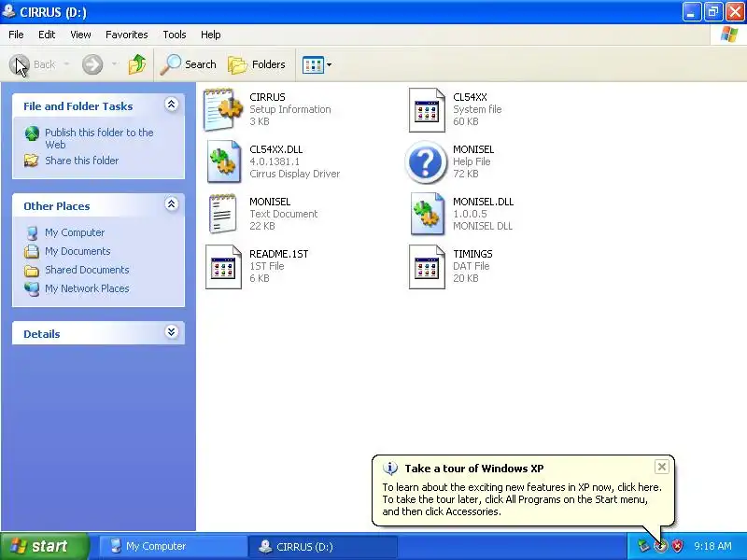The image size is (747, 560).
Task: Click the tour balloon message text
Action: [x=522, y=499]
